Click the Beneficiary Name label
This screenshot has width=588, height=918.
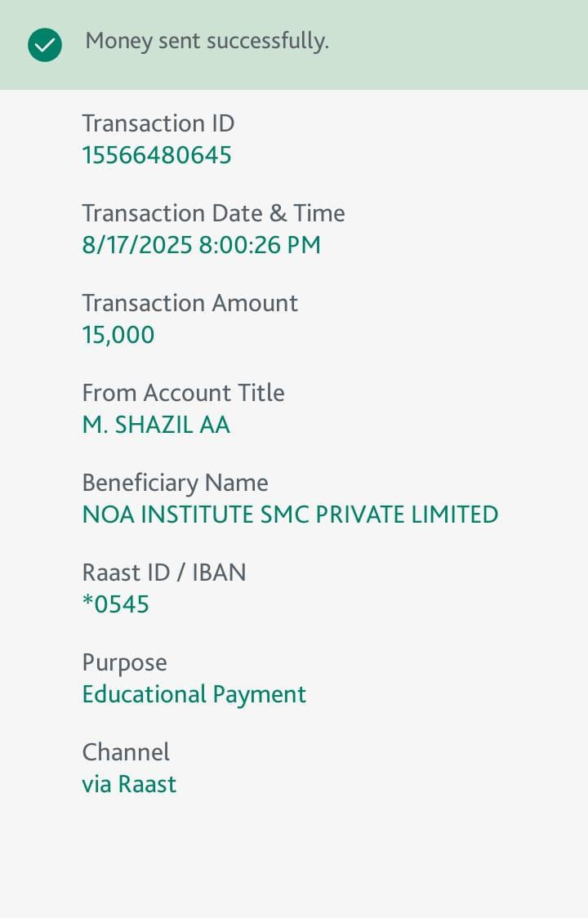point(175,483)
